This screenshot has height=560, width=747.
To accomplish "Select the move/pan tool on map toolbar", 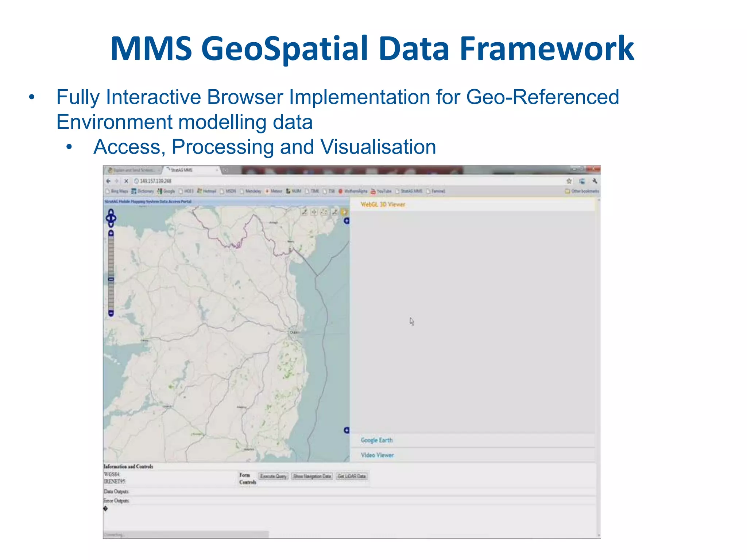I will [x=314, y=212].
